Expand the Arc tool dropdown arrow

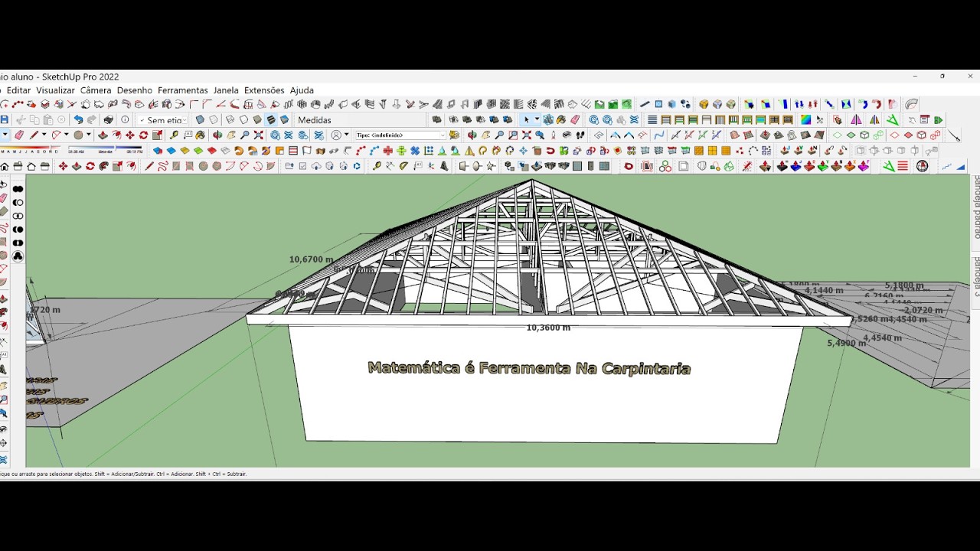[66, 135]
